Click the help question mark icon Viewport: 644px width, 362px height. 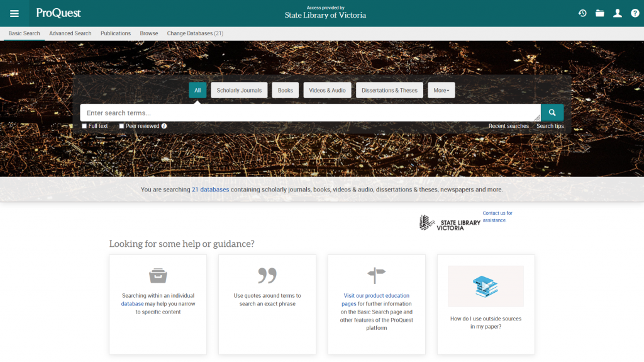coord(635,13)
